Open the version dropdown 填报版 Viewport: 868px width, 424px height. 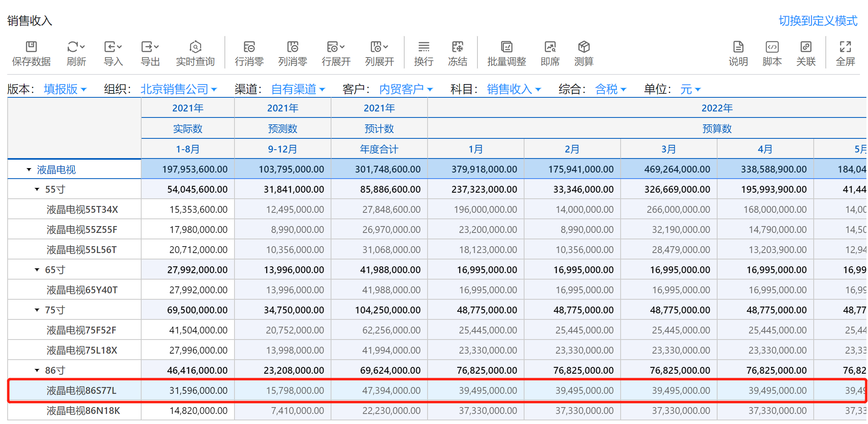click(x=65, y=89)
